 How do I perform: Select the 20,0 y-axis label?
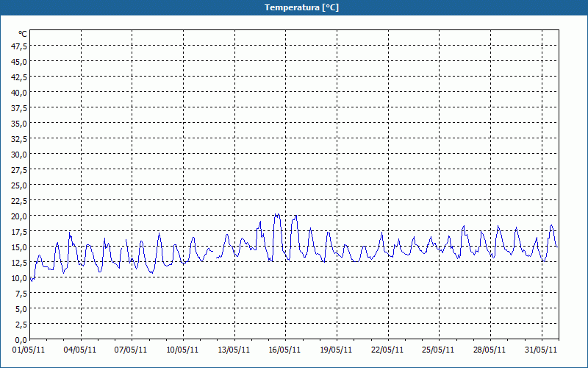(x=20, y=216)
